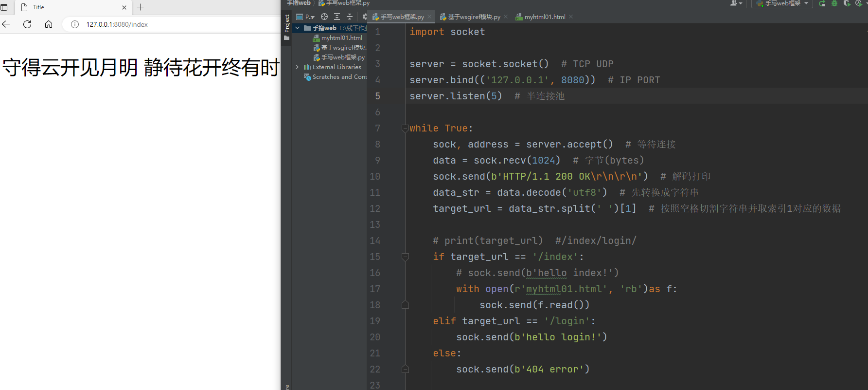Collapse the 手撸web project folder

pyautogui.click(x=297, y=28)
